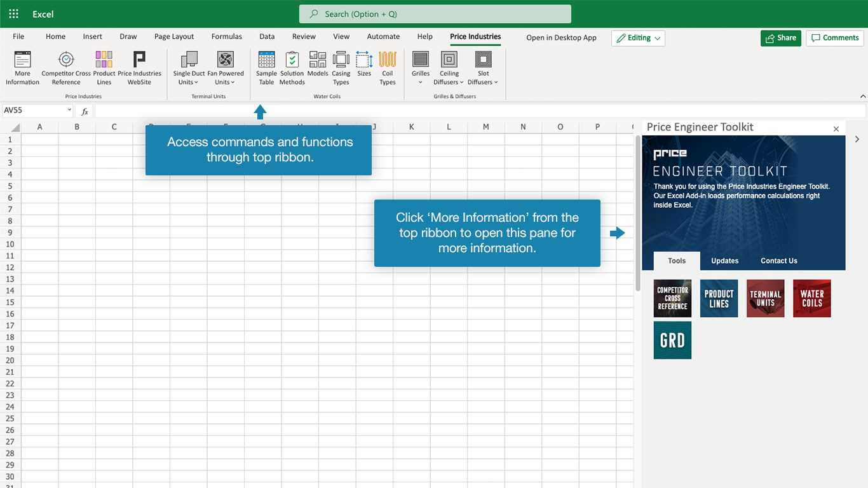Click the insert function fx icon
This screenshot has width=868, height=488.
[x=85, y=111]
